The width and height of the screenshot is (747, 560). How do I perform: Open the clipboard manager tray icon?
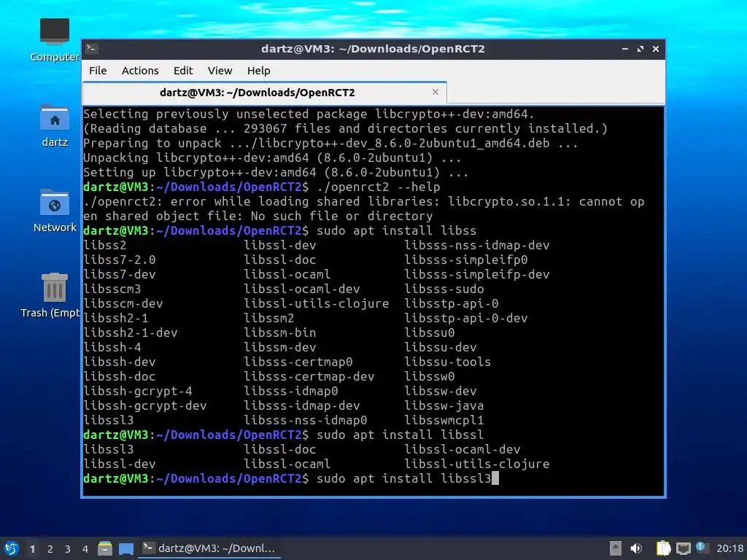point(663,548)
